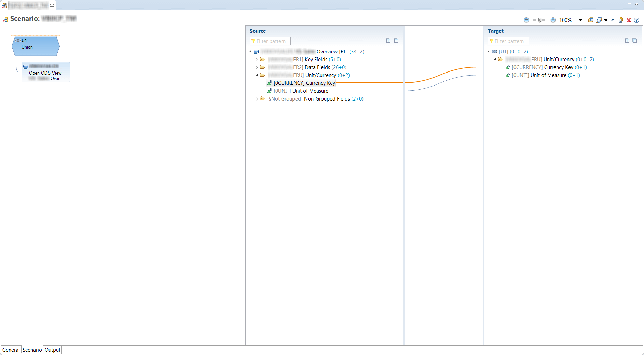Image resolution: width=644 pixels, height=355 pixels.
Task: Switch to the General tab
Action: click(11, 350)
